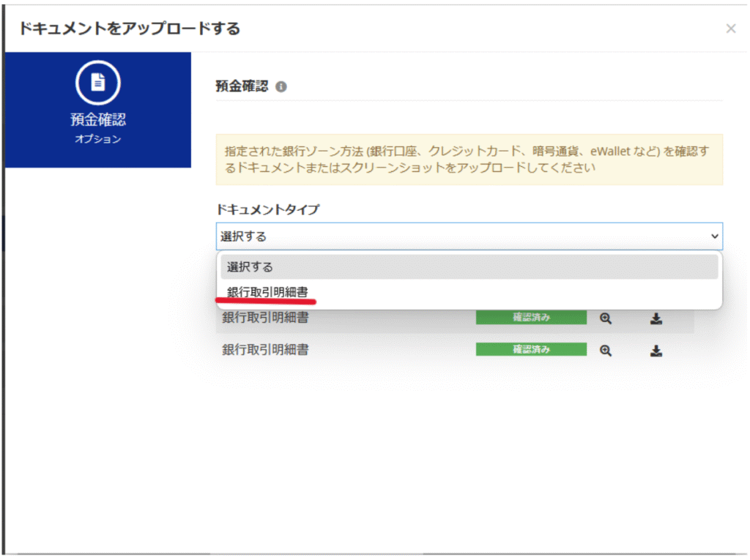The width and height of the screenshot is (750, 560).
Task: Click the dropdown chevron arrow
Action: coord(715,236)
